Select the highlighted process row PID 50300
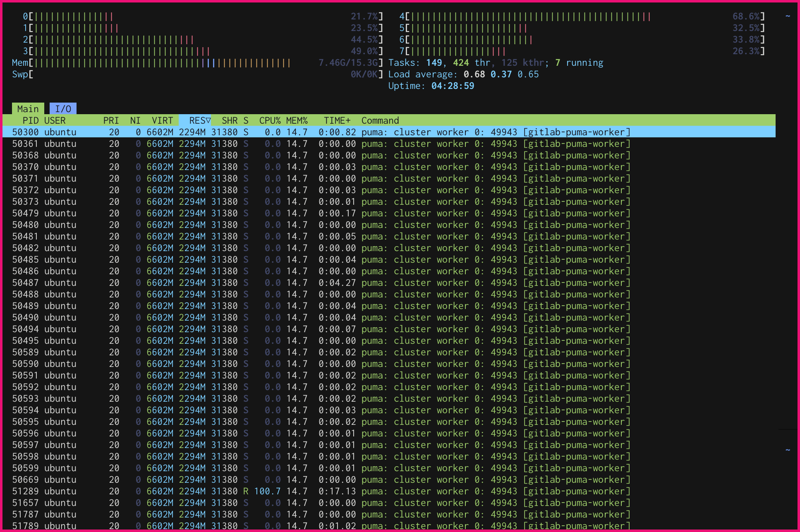 [x=389, y=132]
